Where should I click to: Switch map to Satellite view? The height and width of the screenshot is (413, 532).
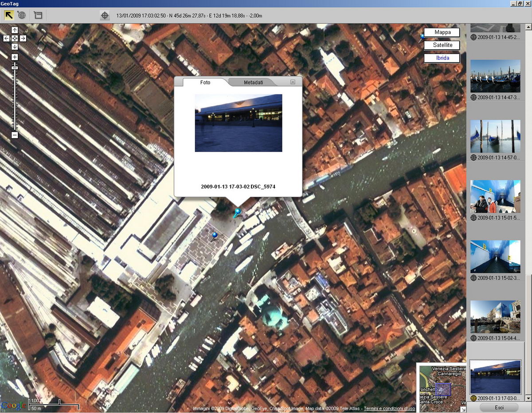[x=442, y=45]
